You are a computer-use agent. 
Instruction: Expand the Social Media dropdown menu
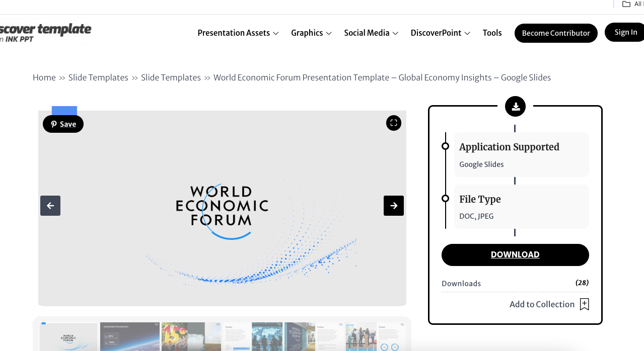371,33
